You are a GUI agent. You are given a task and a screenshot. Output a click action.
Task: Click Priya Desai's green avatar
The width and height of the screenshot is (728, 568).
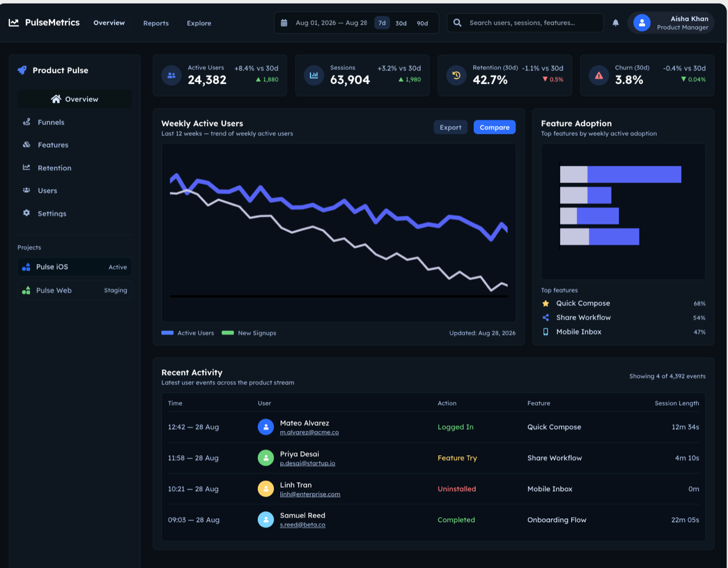pos(266,458)
